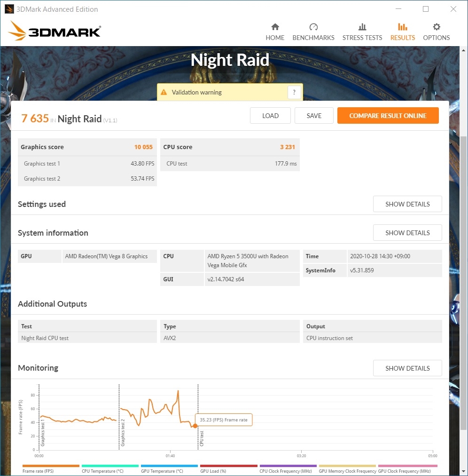Click CPU test 177.9 ms value
468x476 pixels.
click(286, 164)
